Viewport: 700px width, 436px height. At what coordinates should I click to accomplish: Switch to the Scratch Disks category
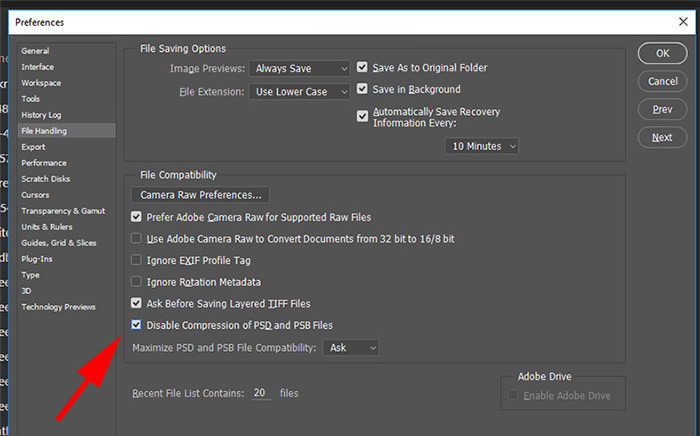(x=46, y=179)
